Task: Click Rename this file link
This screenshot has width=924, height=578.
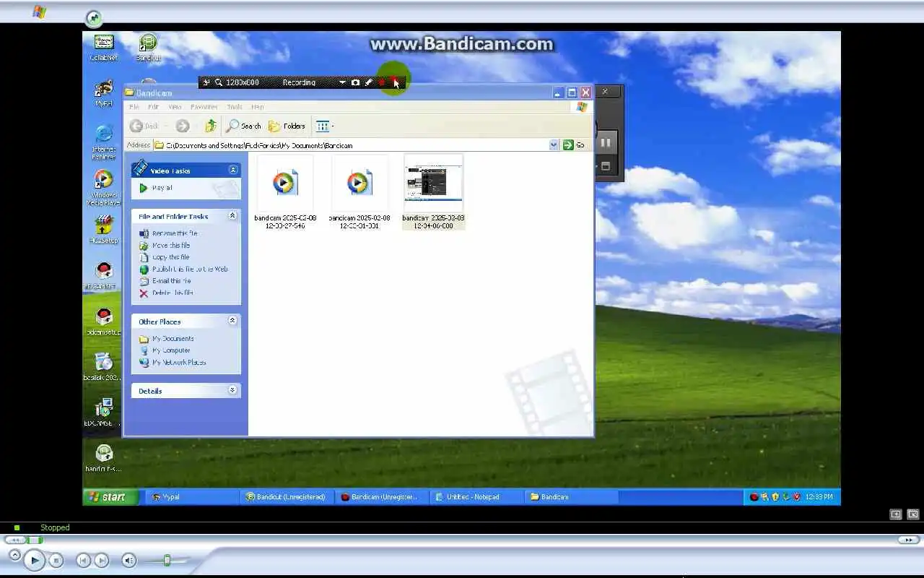Action: pos(175,233)
